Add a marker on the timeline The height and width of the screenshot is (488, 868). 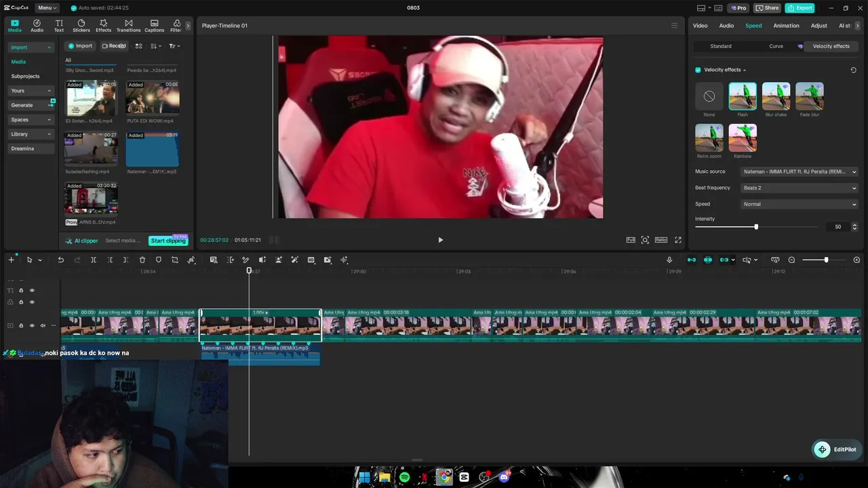(159, 260)
